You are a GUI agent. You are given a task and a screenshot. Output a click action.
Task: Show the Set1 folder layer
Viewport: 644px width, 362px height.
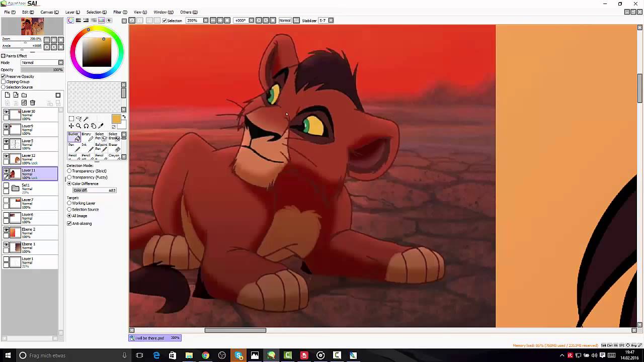[6, 186]
